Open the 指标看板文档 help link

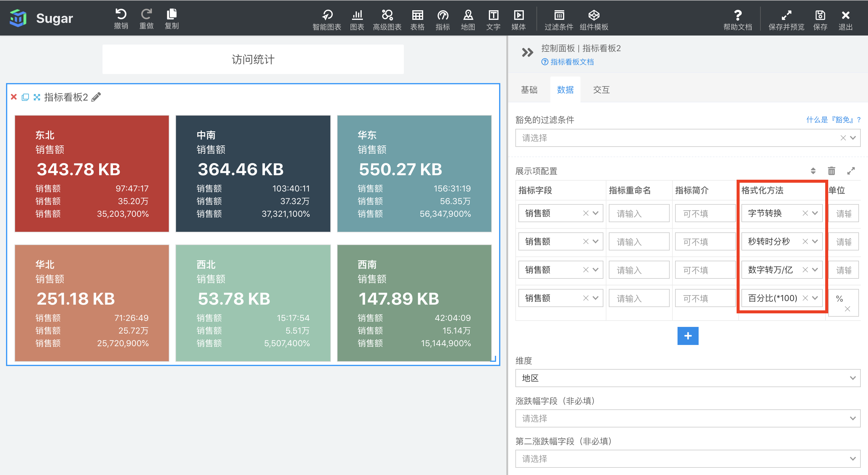(x=571, y=62)
